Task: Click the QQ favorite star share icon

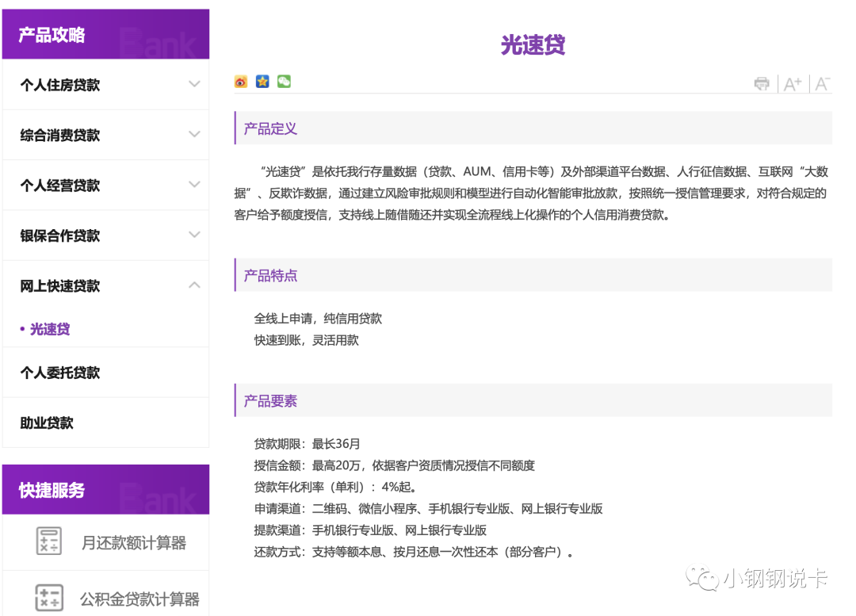Action: (262, 82)
